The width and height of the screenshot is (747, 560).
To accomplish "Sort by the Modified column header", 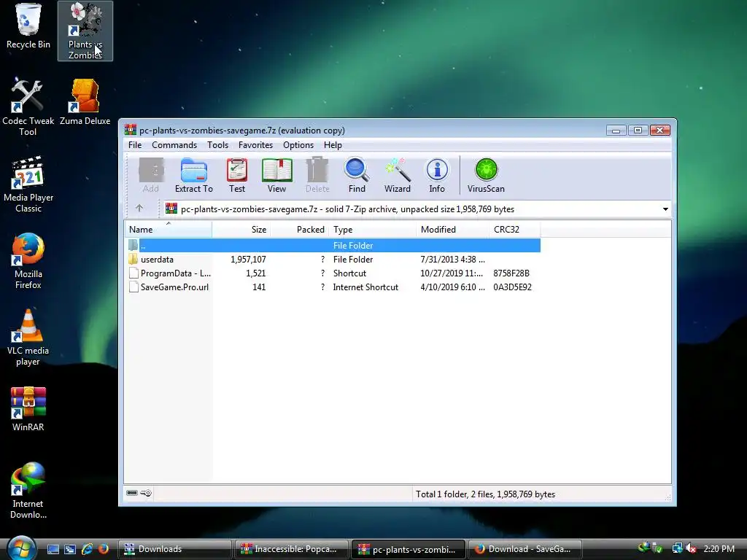I will point(452,230).
